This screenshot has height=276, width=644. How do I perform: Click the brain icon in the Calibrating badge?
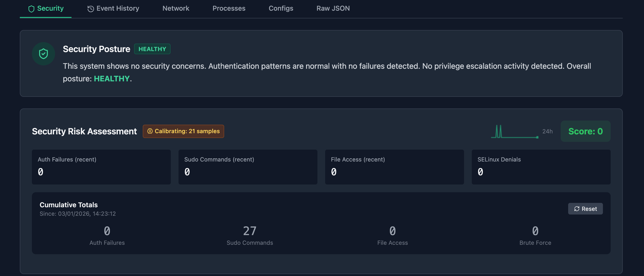click(150, 131)
